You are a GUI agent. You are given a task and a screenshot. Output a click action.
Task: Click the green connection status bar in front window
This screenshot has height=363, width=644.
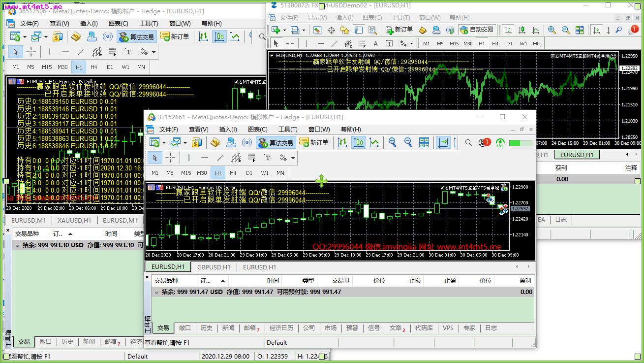pyautogui.click(x=521, y=143)
